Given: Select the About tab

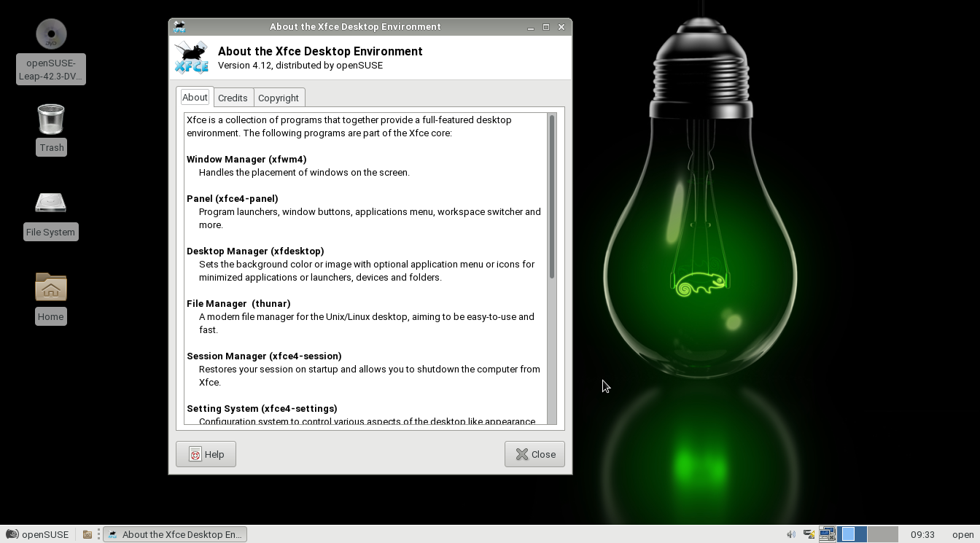Looking at the screenshot, I should pos(195,97).
